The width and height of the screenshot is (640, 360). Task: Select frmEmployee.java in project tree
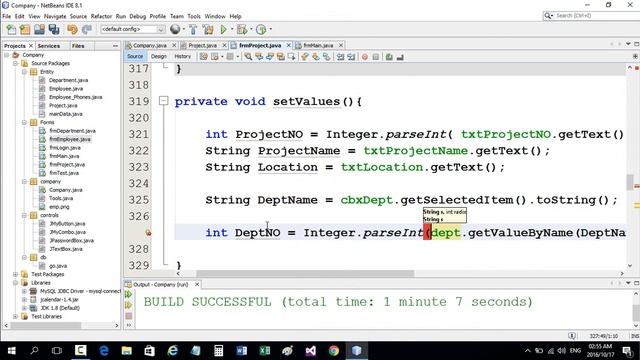(x=70, y=139)
